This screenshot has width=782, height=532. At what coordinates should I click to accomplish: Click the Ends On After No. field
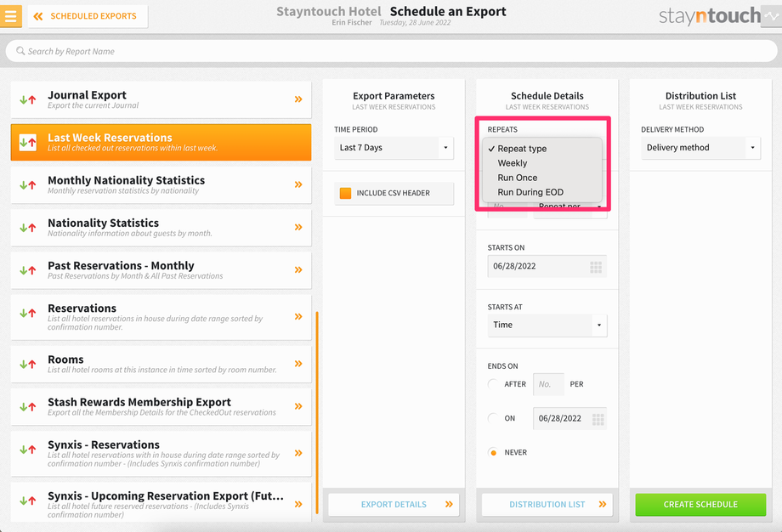point(548,384)
